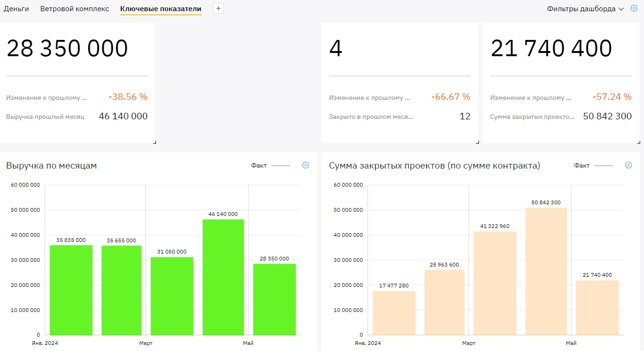Screen dimensions: 644x351
Task: Click the green bar labeled 46 140 000
Action: (x=223, y=277)
